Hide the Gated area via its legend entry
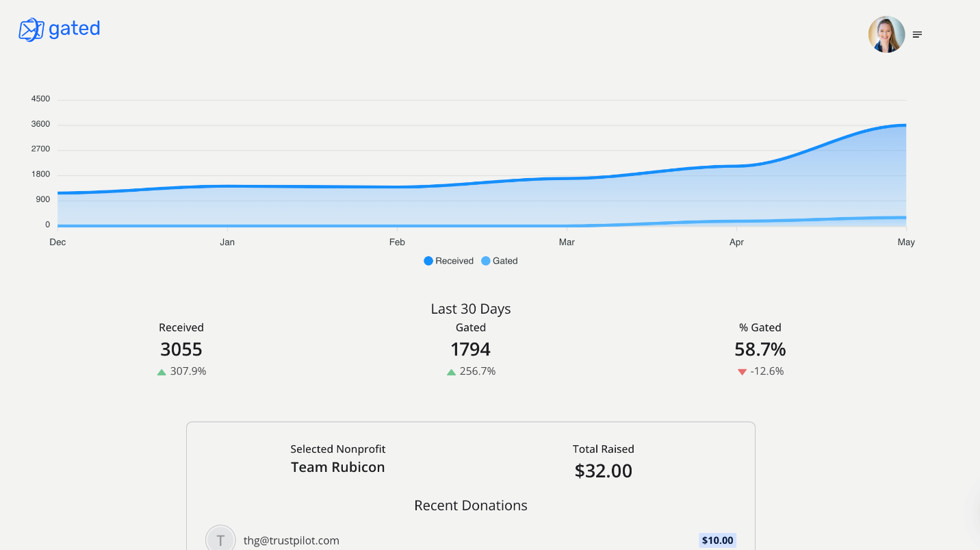980x550 pixels. pyautogui.click(x=500, y=260)
